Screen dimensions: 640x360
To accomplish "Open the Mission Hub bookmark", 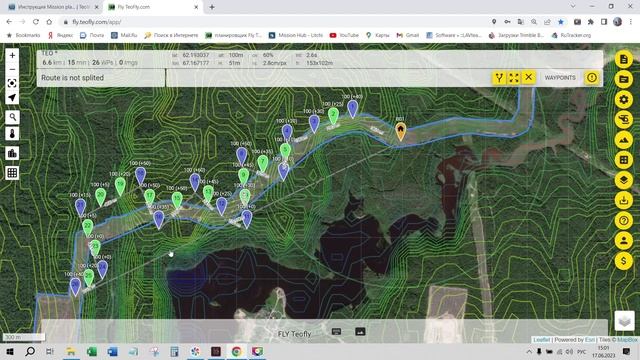I will pyautogui.click(x=296, y=36).
